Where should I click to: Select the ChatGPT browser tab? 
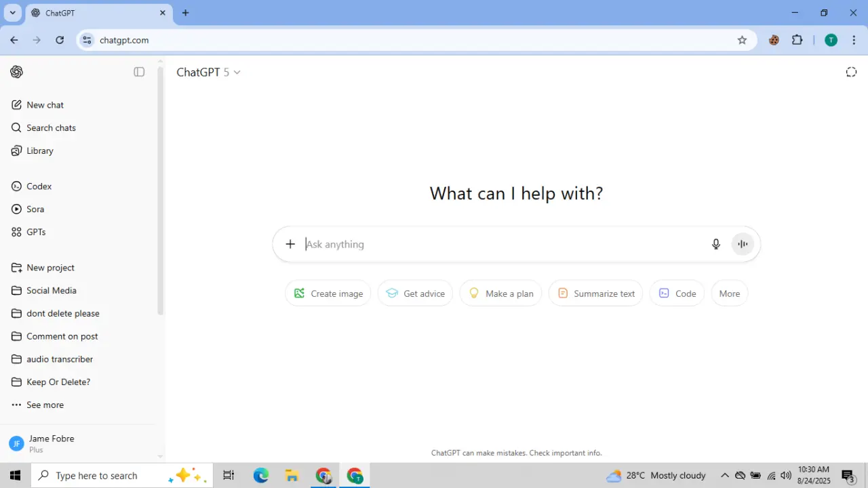click(98, 13)
